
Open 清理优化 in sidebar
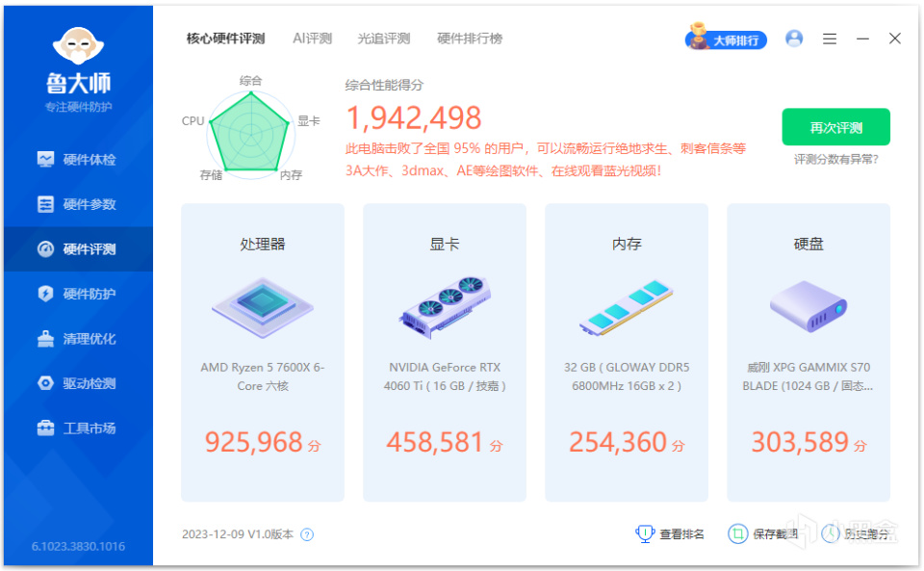[x=78, y=338]
